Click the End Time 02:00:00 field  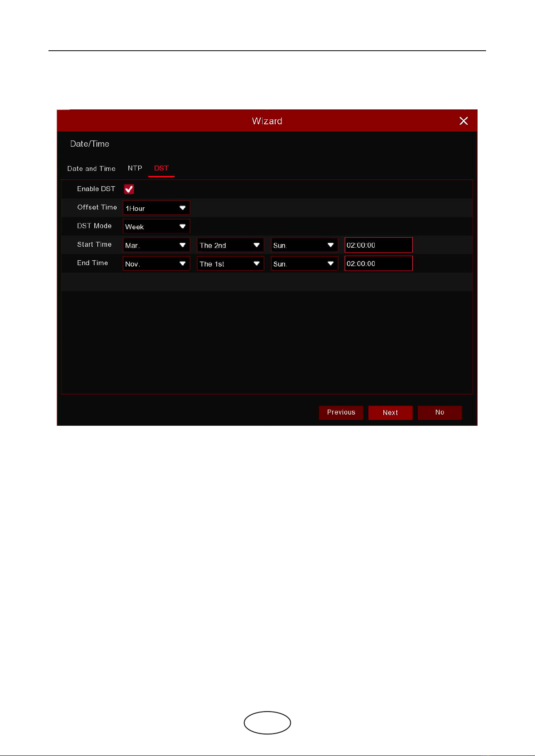tap(378, 263)
